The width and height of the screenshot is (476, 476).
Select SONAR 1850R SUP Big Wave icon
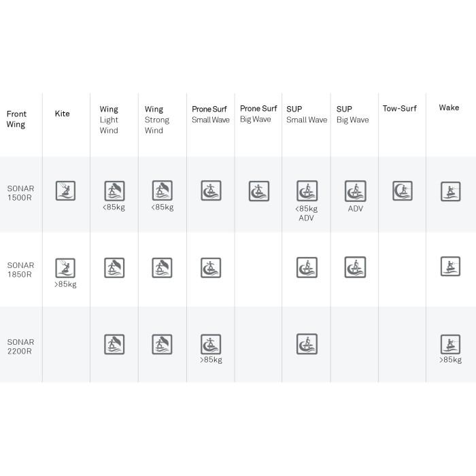coord(355,267)
